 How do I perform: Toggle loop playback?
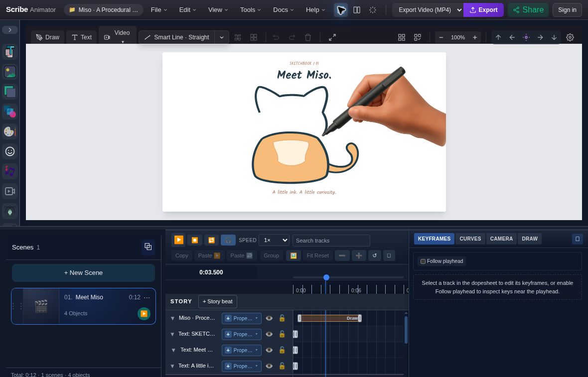pyautogui.click(x=211, y=240)
